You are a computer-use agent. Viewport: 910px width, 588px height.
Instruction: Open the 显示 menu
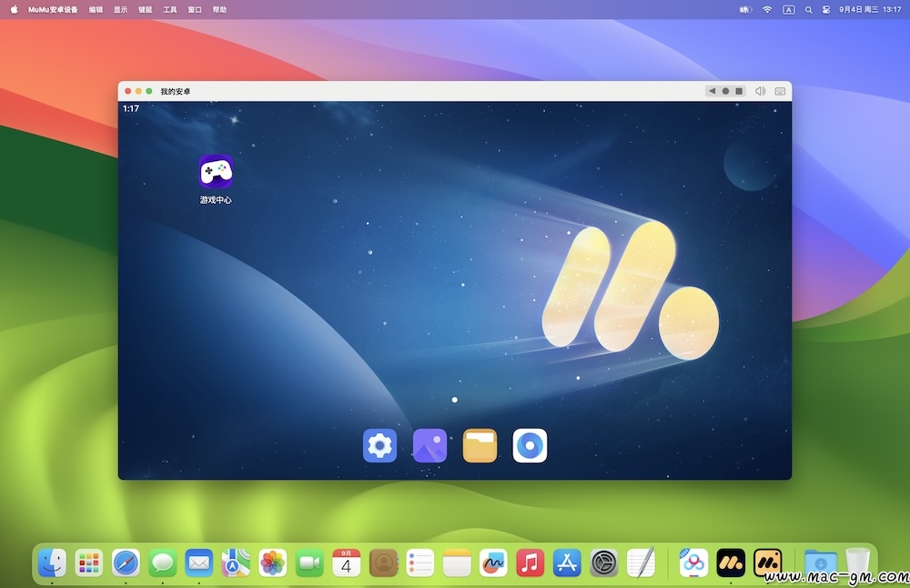point(121,10)
